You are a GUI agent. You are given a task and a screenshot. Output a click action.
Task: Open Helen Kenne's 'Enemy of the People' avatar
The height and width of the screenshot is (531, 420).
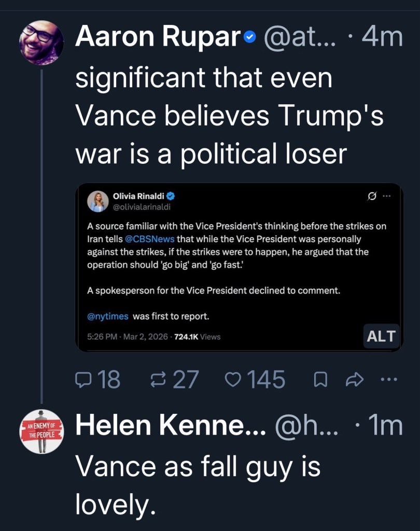click(x=41, y=431)
